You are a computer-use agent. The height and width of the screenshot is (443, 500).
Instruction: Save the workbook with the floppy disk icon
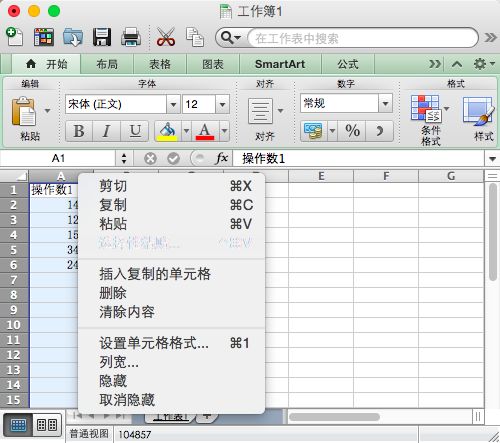tap(102, 37)
